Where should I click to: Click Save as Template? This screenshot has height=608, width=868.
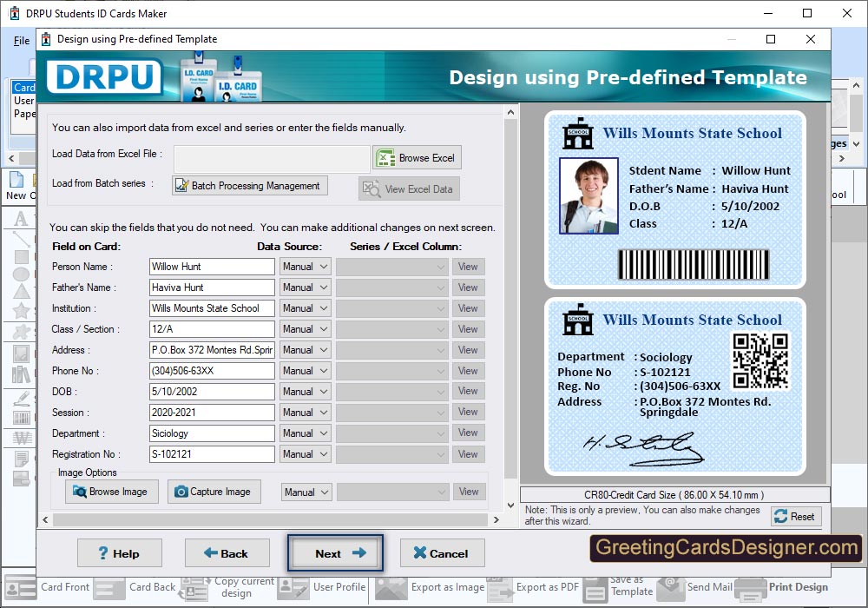point(618,587)
